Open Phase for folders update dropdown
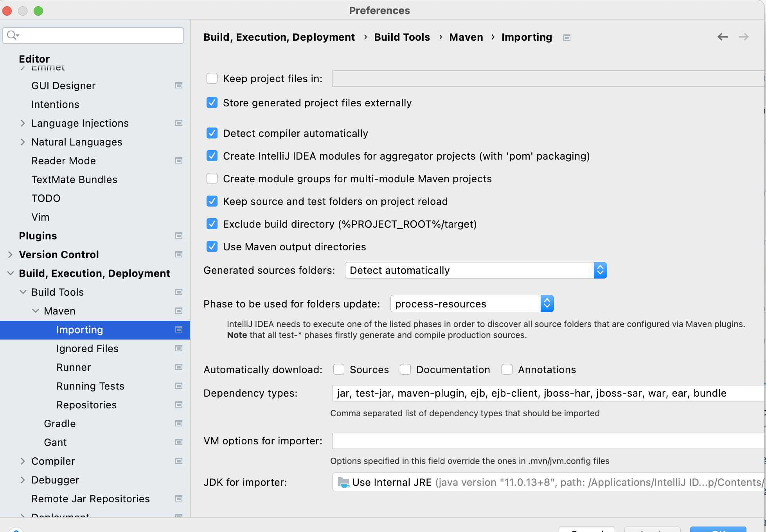This screenshot has width=766, height=532. tap(472, 304)
